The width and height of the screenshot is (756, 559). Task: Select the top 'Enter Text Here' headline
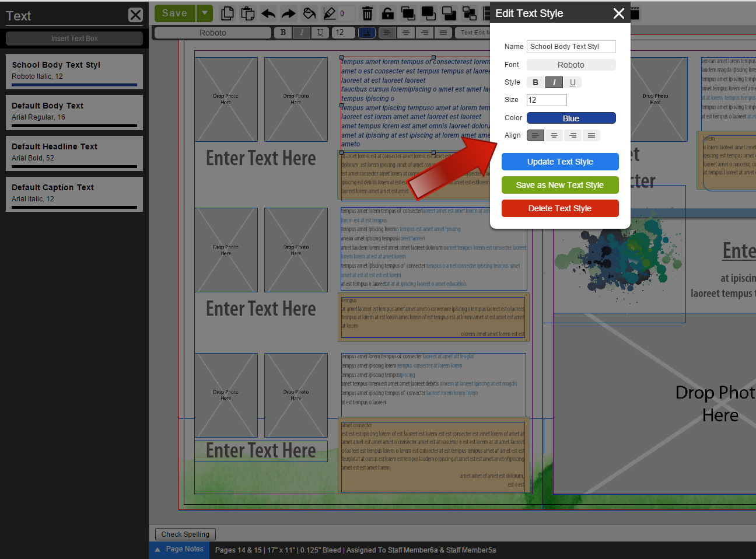point(261,158)
